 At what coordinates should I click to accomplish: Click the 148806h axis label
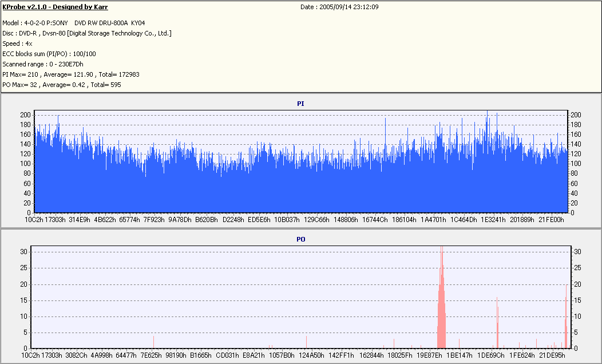tap(346, 220)
